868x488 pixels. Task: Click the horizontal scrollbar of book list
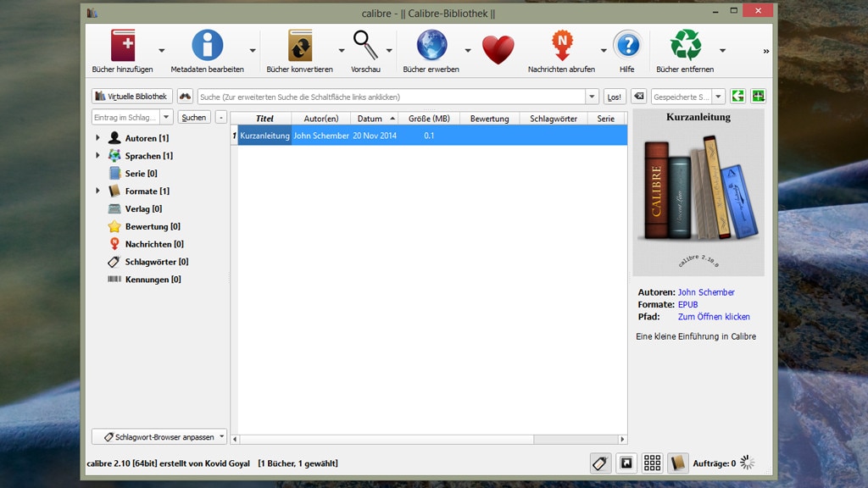387,440
